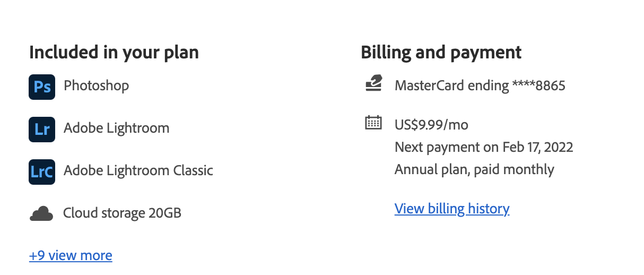The image size is (644, 275).
Task: Click the billing calendar icon
Action: coord(373,123)
